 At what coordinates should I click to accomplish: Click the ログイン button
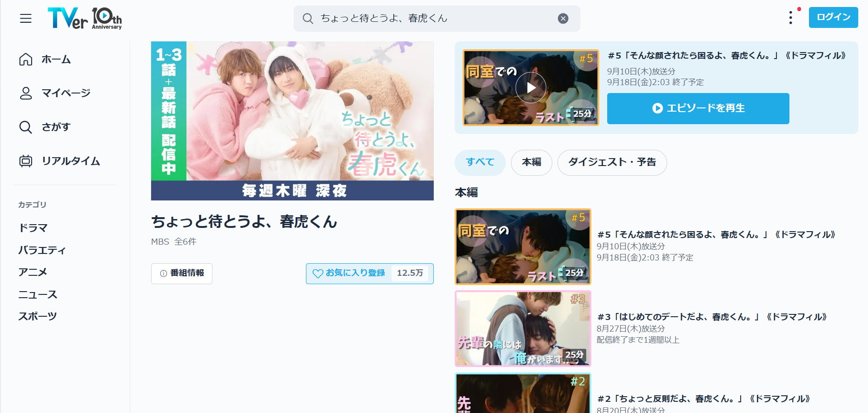(x=833, y=17)
